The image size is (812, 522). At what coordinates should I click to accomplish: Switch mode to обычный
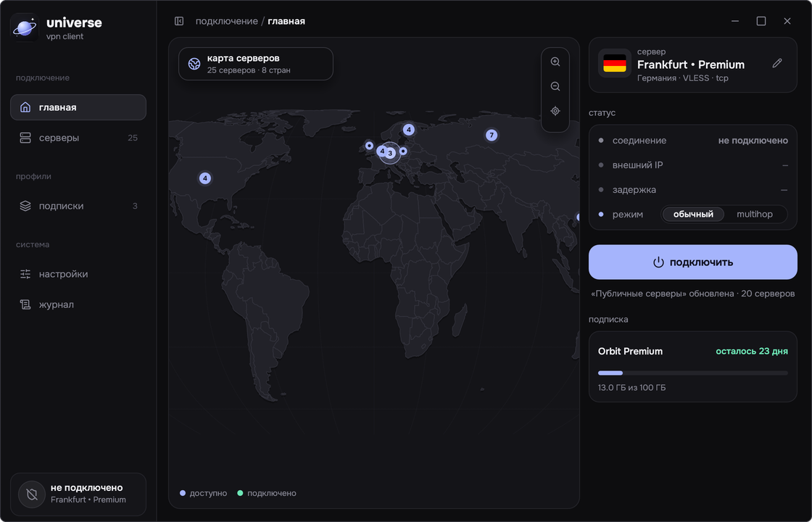pos(693,215)
